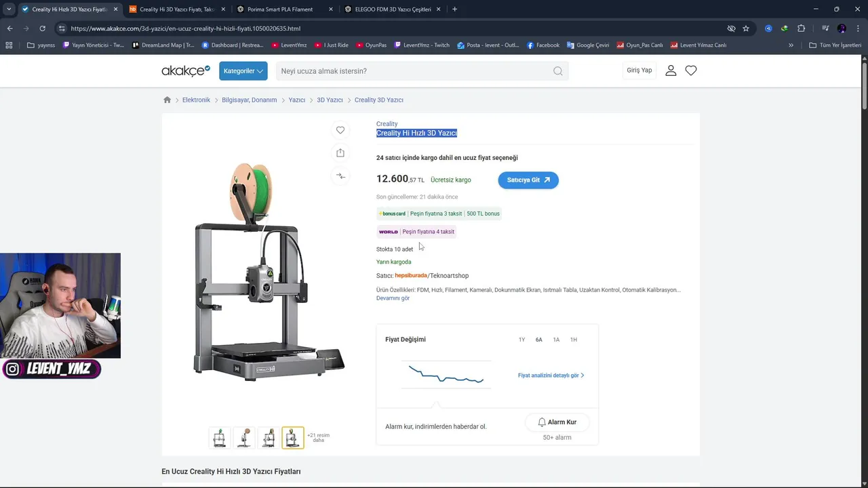Image resolution: width=868 pixels, height=488 pixels.
Task: Click the akakçe logo
Action: 186,70
